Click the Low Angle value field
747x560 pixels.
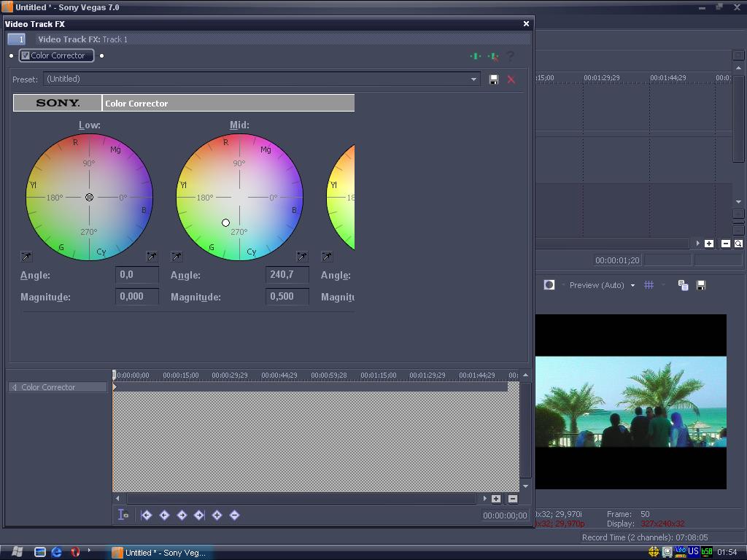[x=137, y=275]
